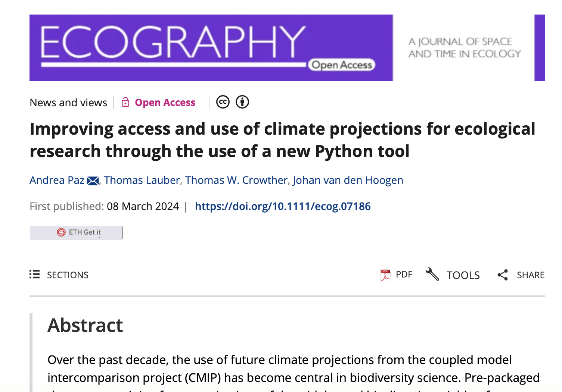Click the attribution person license icon
Image resolution: width=562 pixels, height=392 pixels.
(242, 102)
